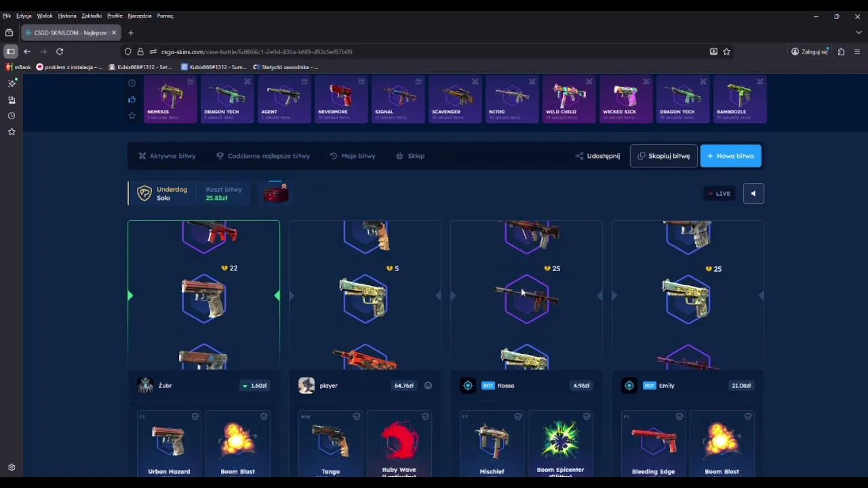868x488 pixels.
Task: Open the Widok menu
Action: point(45,16)
